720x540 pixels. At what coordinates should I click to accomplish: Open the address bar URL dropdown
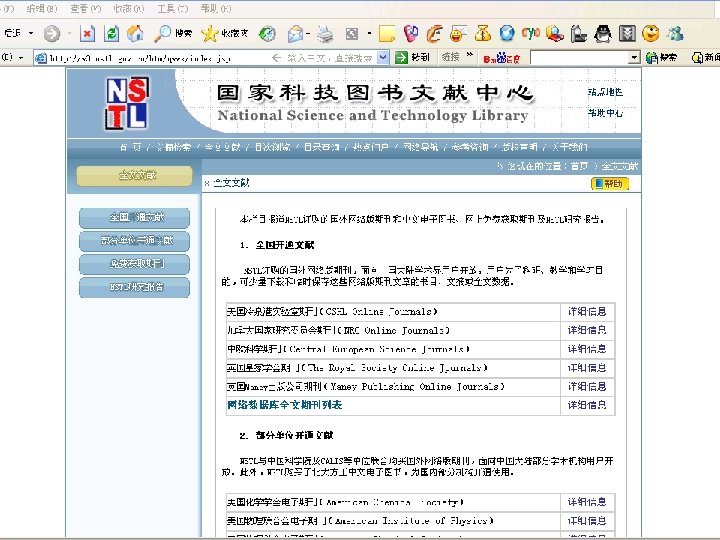click(383, 57)
